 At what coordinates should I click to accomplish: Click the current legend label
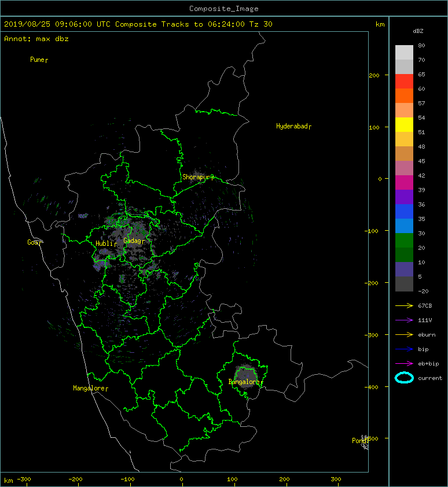click(x=430, y=378)
